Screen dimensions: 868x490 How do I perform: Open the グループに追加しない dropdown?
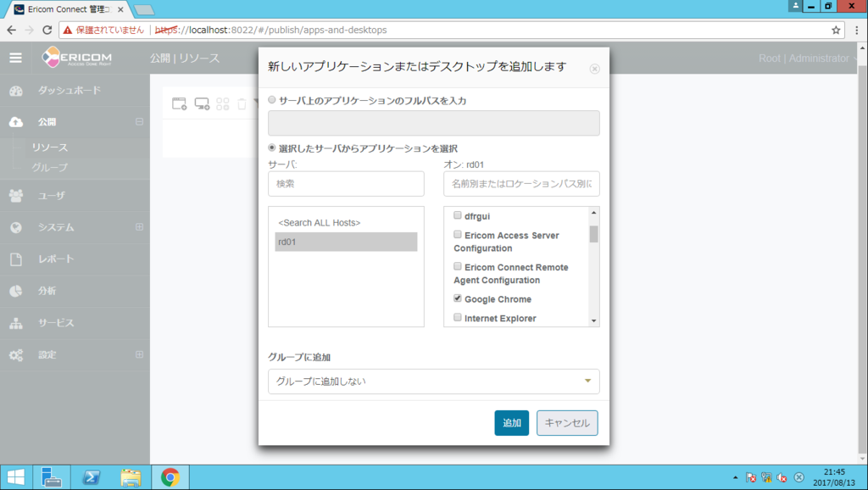[x=433, y=381]
